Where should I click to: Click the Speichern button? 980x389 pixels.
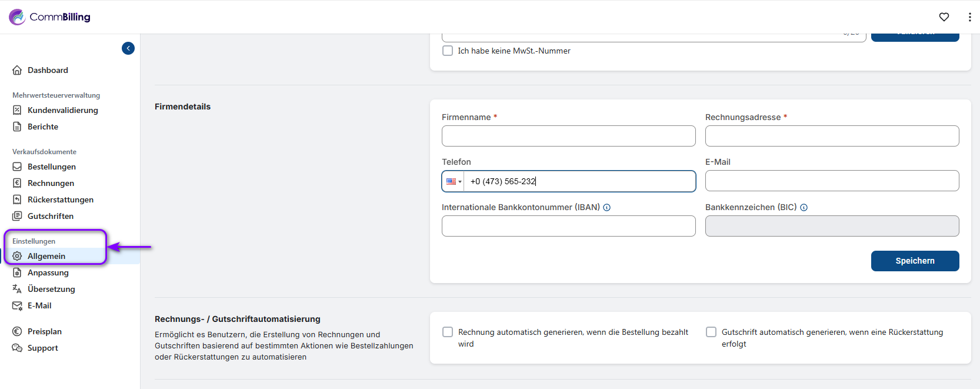(915, 261)
